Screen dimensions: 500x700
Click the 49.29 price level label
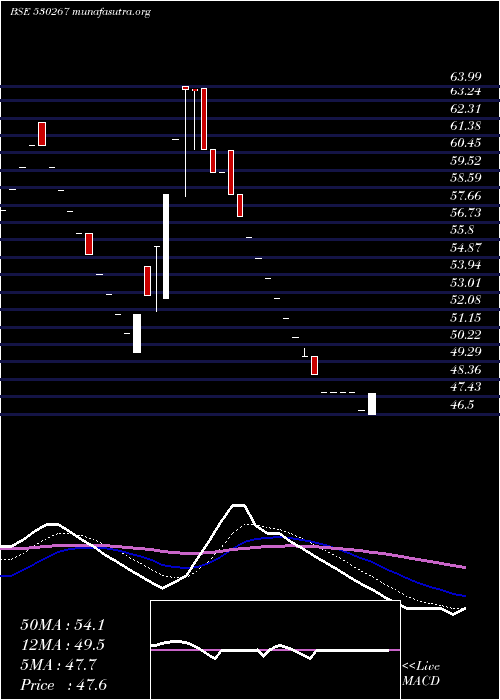coord(465,352)
